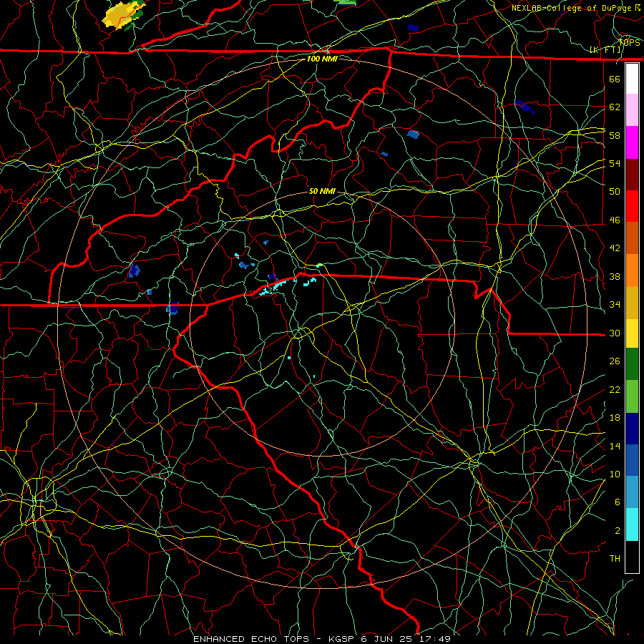644x644 pixels.
Task: Click the legend value '34'
Action: pos(615,304)
